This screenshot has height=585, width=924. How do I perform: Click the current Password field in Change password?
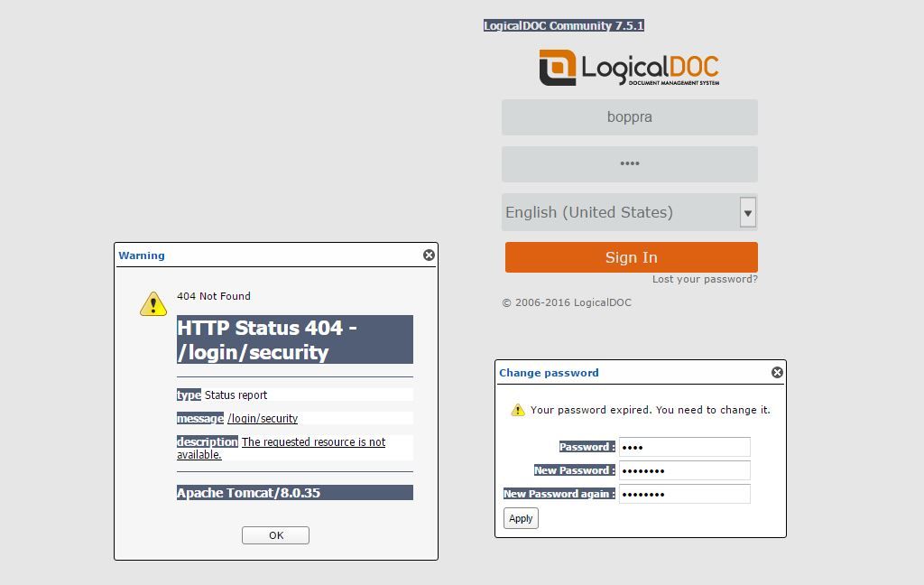685,447
